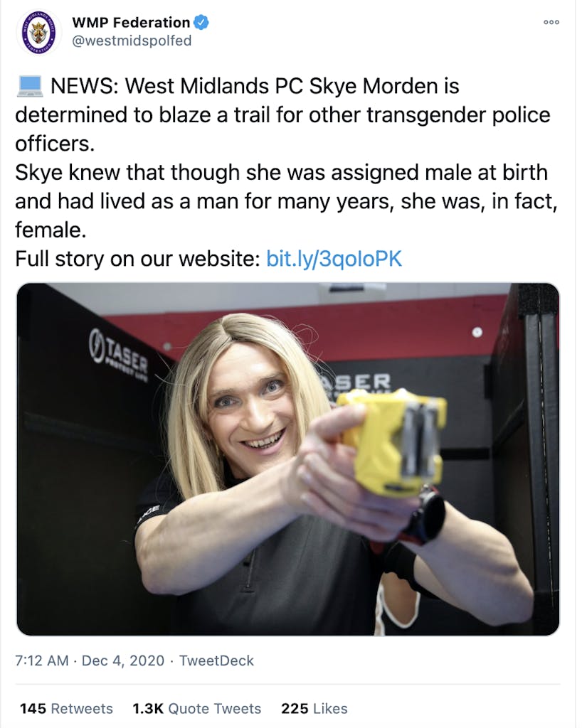Visit the @westmidspolfed handle

(x=132, y=41)
